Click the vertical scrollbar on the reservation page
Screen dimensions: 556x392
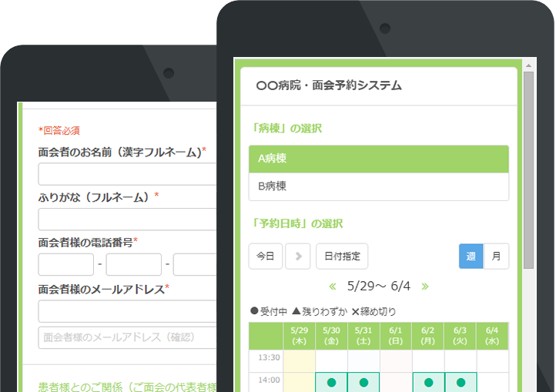528,169
